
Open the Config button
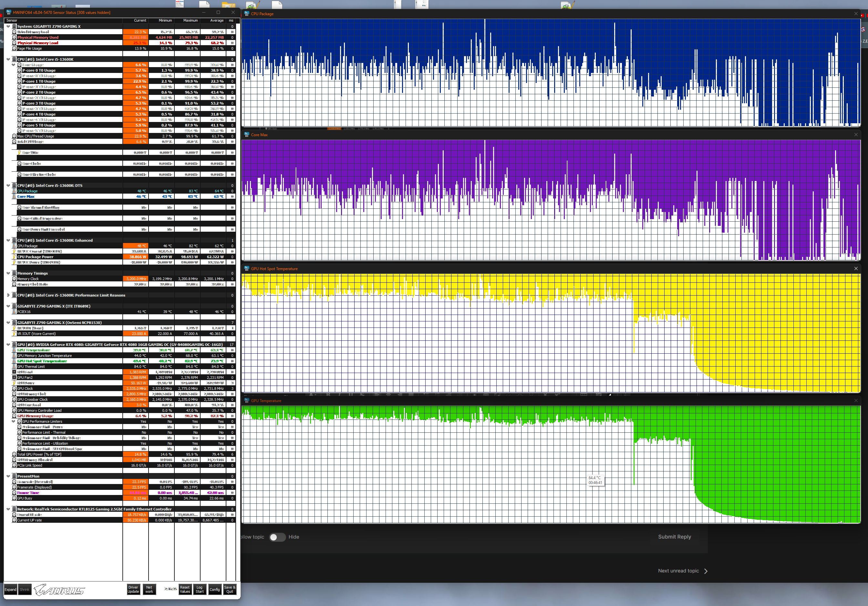[x=214, y=589]
